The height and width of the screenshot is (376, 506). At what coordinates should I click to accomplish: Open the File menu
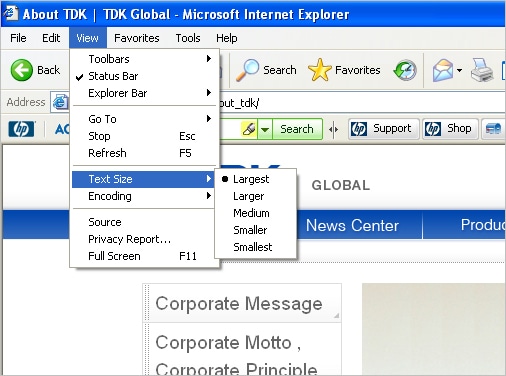pos(18,38)
